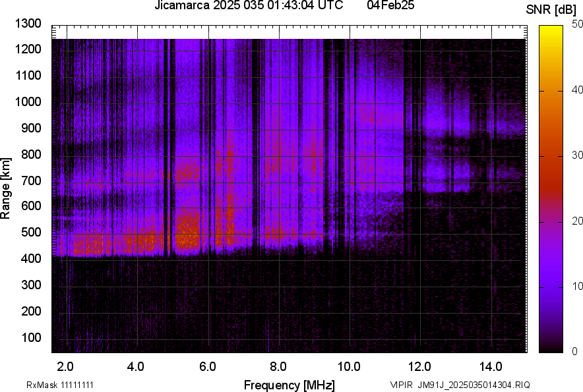Select the 2.0 MHz frequency tick label
Viewport: 583px width, 392px height.
pyautogui.click(x=65, y=366)
